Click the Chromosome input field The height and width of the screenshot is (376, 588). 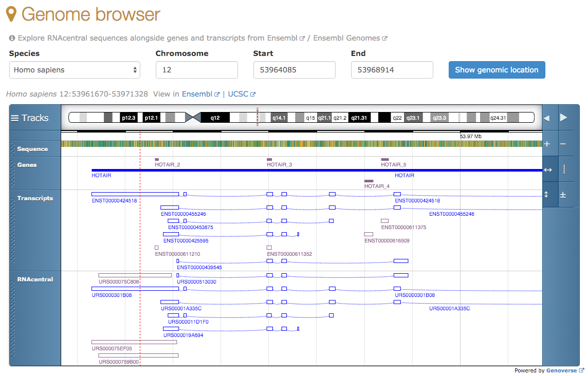[x=196, y=70]
